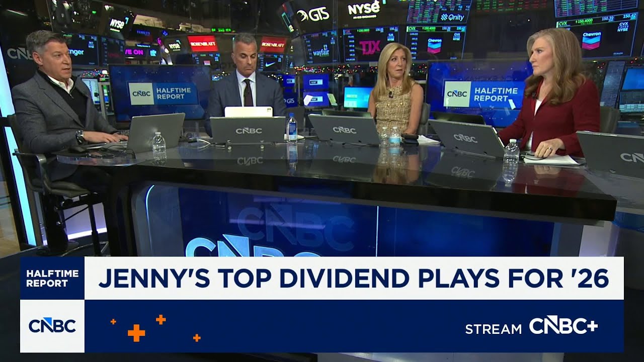Click the papers under the red-blazer woman's hand
Screen dimensions: 644x362
[x=551, y=160]
